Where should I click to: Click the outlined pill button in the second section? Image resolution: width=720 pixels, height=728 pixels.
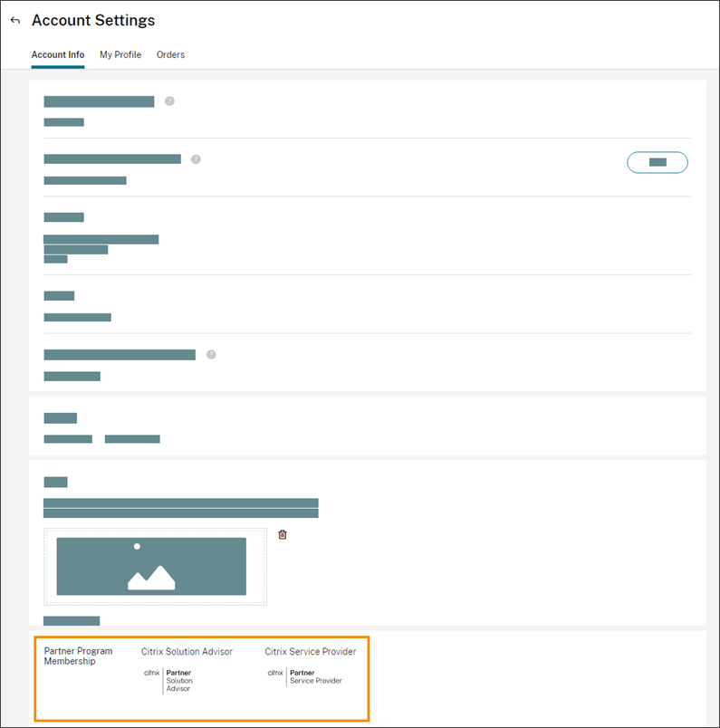pyautogui.click(x=658, y=162)
